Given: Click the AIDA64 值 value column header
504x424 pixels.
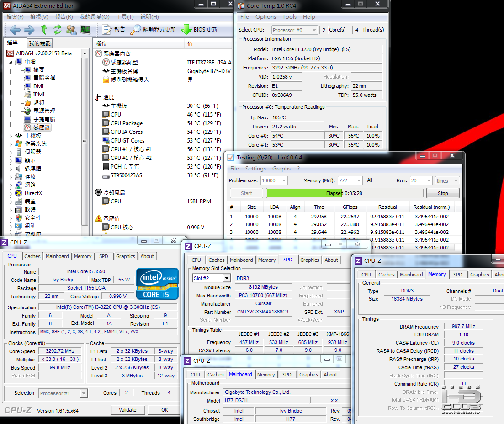Looking at the screenshot, I should [209, 44].
